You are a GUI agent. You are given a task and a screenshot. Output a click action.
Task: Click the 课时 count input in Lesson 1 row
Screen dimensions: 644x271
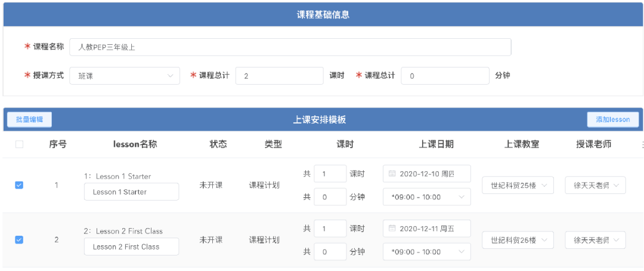click(330, 174)
